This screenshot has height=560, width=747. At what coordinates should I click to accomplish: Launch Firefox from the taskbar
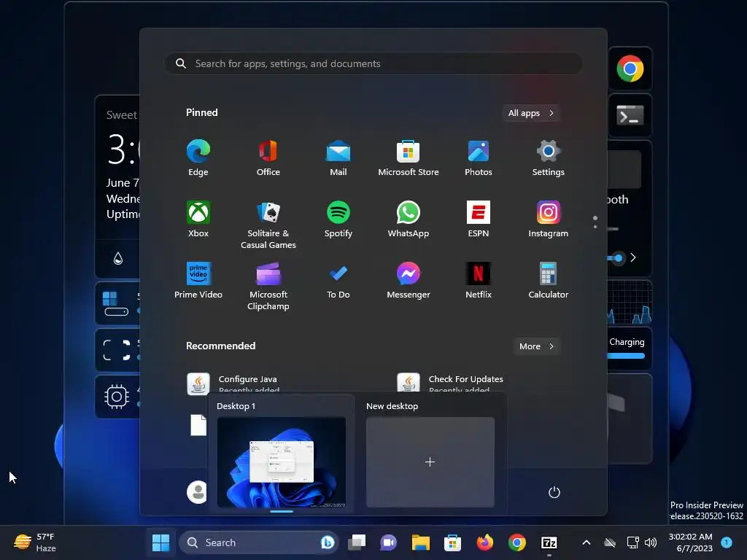pyautogui.click(x=485, y=542)
